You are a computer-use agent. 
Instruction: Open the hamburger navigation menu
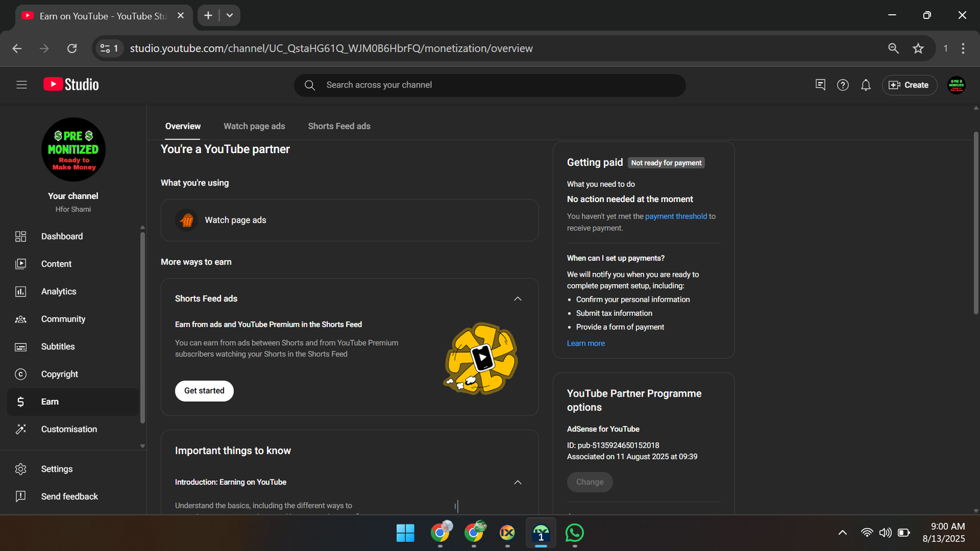(21, 85)
